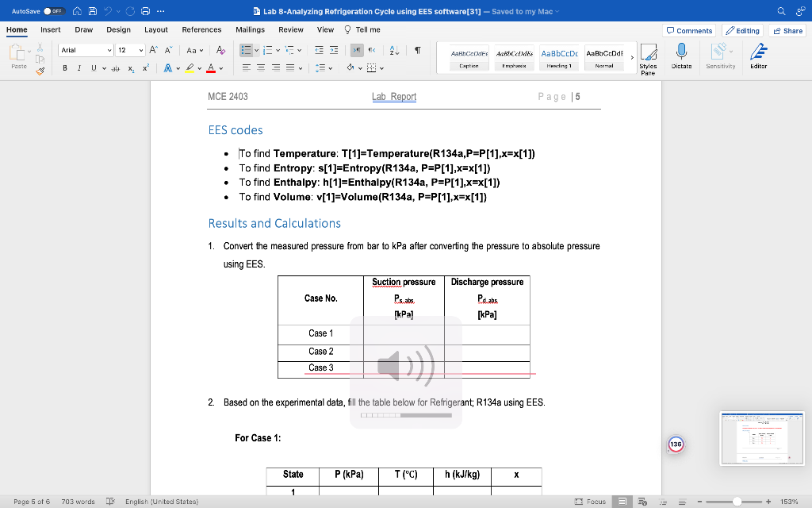Toggle Italic formatting

pos(79,68)
